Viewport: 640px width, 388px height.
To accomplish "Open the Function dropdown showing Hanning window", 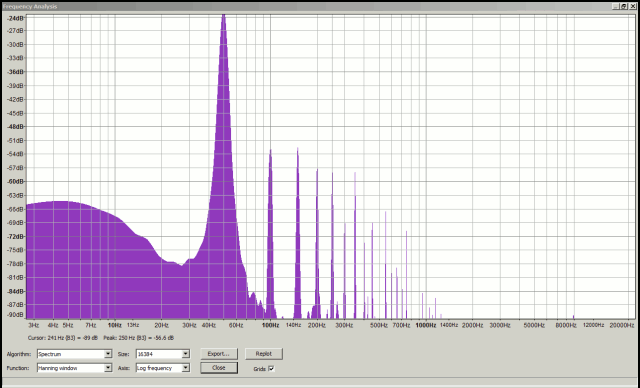I will (x=74, y=368).
